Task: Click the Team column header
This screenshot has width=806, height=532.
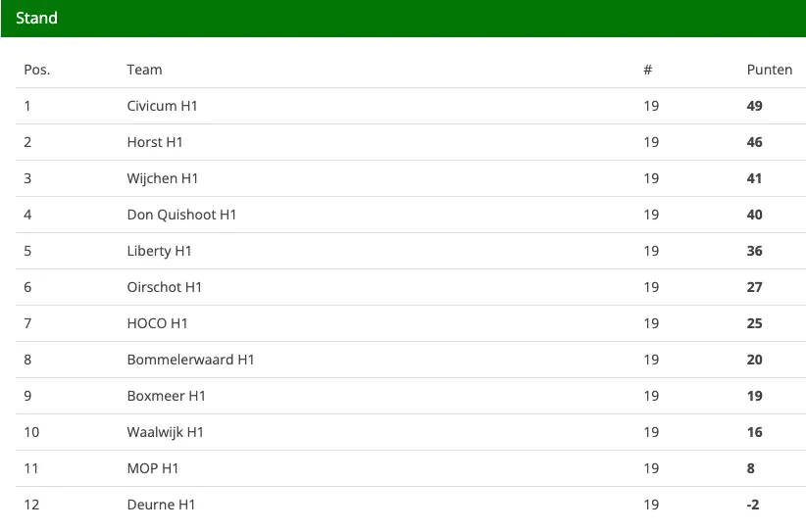Action: [x=144, y=70]
